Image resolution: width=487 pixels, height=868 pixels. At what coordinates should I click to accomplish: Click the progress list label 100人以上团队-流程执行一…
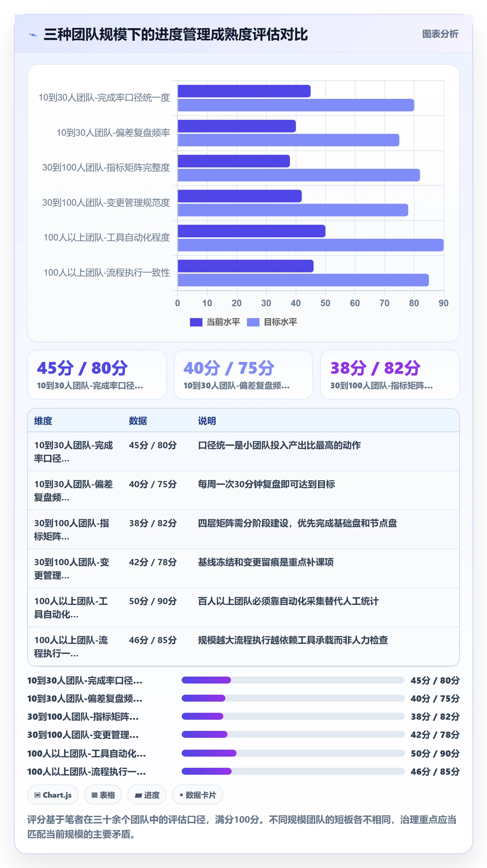coord(87,772)
